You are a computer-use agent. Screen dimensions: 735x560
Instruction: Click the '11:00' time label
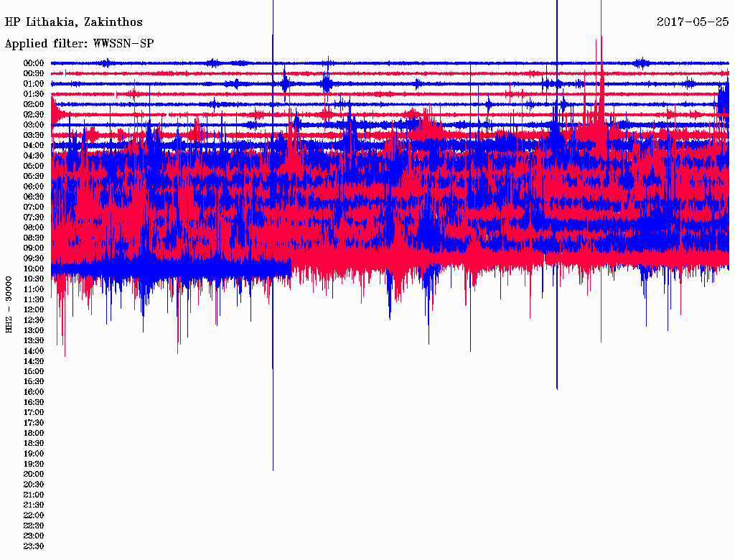coord(34,289)
